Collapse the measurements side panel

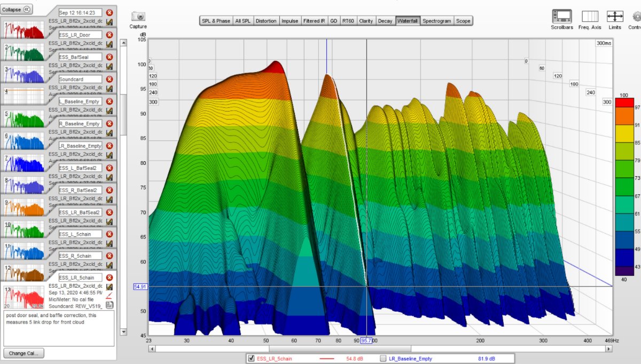pos(17,9)
